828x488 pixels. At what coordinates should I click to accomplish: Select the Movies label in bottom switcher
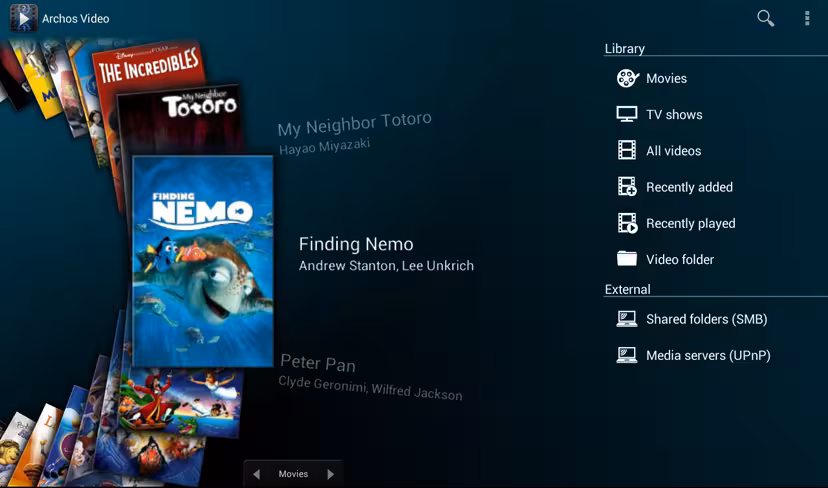(x=293, y=474)
